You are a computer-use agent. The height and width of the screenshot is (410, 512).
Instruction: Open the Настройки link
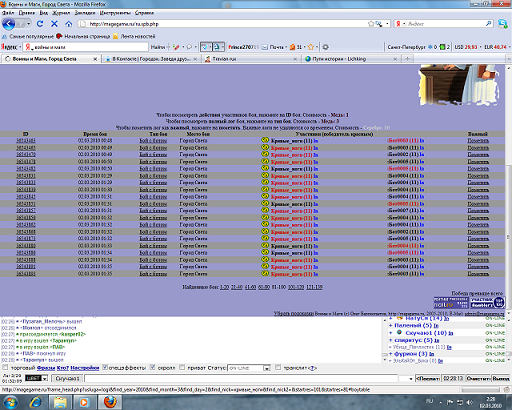[85, 368]
